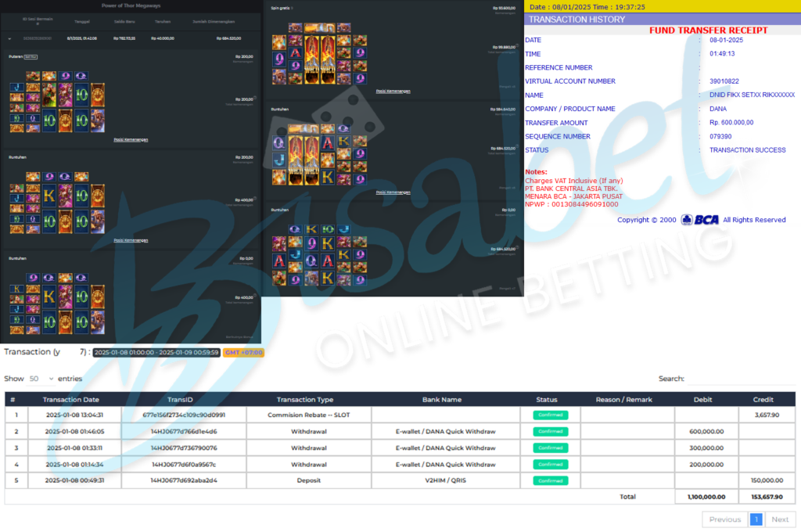Image resolution: width=801 pixels, height=532 pixels.
Task: Click the Power of Thor Megaways title
Action: (131, 5)
